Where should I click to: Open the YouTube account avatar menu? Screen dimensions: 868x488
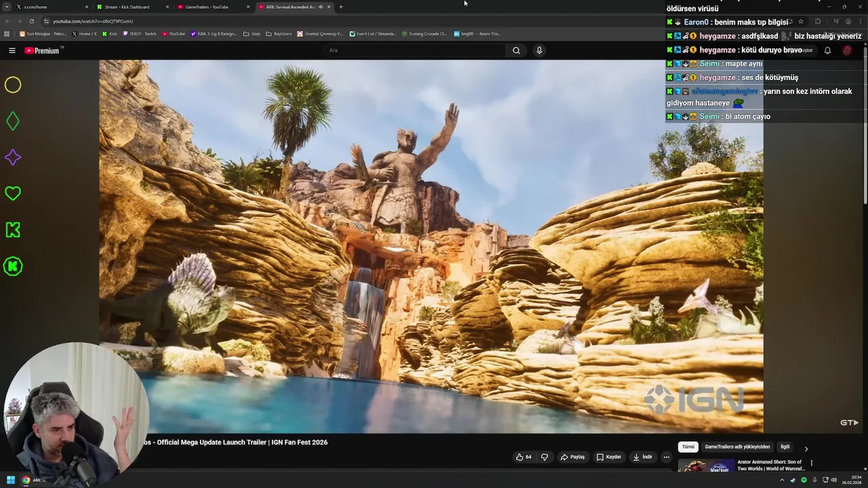847,50
